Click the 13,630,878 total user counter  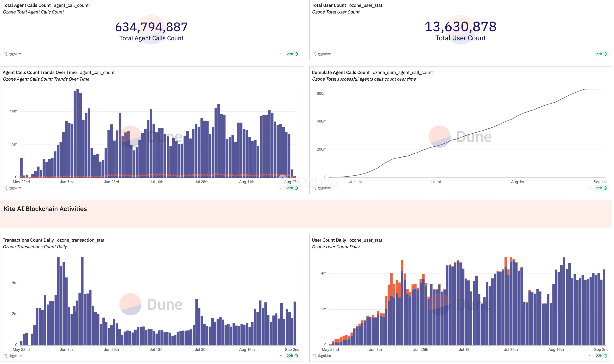click(x=460, y=26)
